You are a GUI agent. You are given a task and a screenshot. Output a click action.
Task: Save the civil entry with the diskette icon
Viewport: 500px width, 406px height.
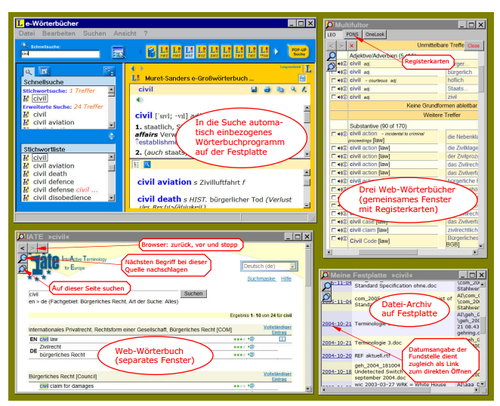point(254,89)
